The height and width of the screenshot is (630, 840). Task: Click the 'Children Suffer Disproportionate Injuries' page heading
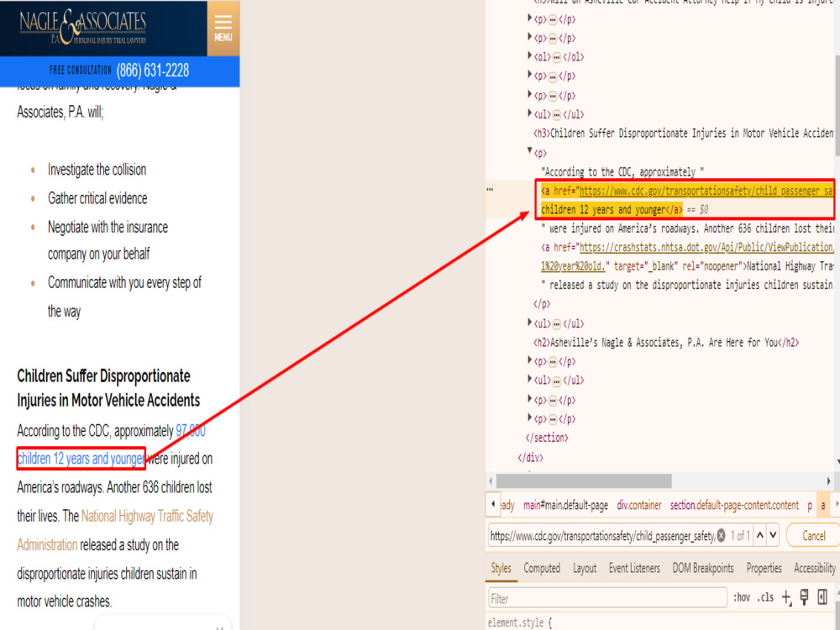[x=108, y=388]
